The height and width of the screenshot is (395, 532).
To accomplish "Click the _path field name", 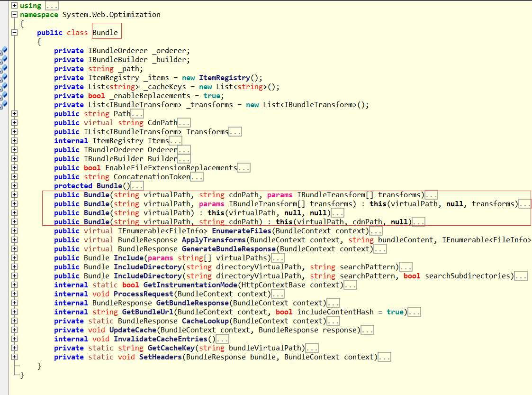I will 128,69.
